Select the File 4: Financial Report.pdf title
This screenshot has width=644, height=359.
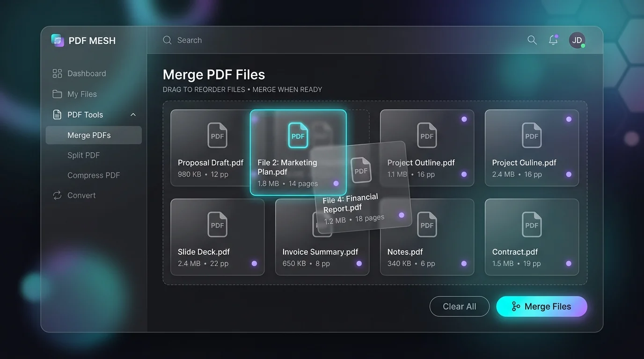click(x=351, y=203)
